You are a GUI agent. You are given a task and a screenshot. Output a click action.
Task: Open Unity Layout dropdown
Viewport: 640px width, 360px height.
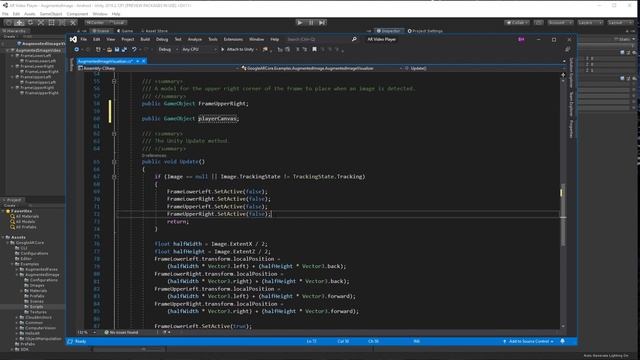(x=620, y=22)
